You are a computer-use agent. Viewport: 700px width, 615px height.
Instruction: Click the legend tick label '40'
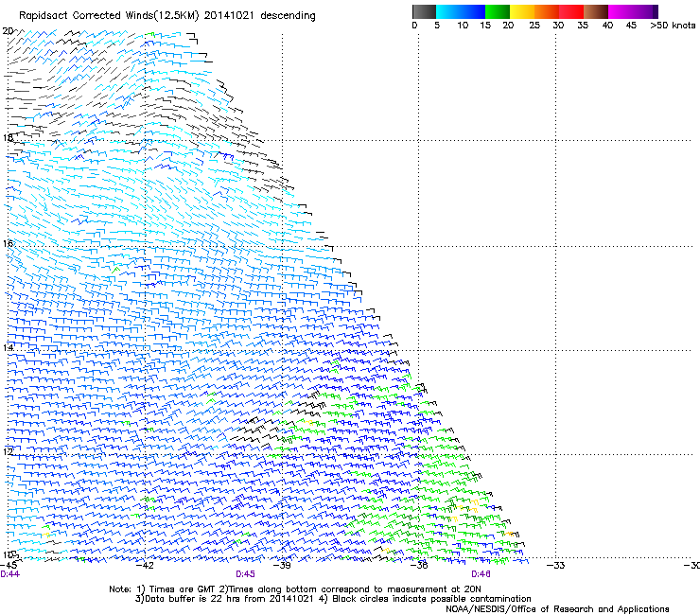point(607,26)
